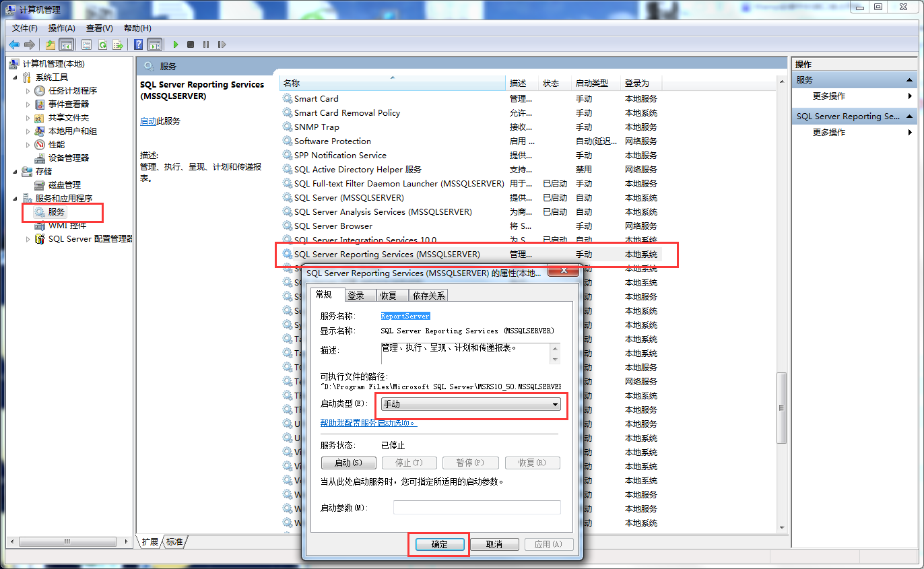Viewport: 924px width, 569px height.
Task: Expand the 本地用户和组 tree node
Action: pyautogui.click(x=28, y=131)
